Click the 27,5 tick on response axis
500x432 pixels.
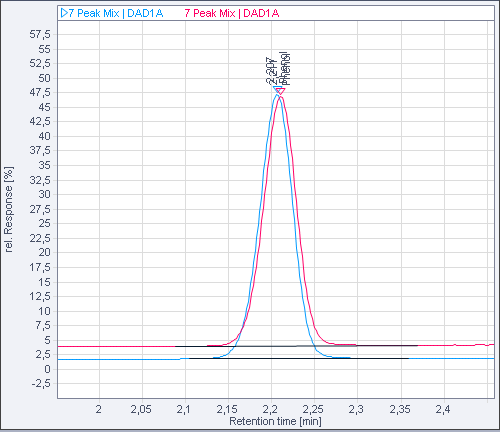click(40, 209)
